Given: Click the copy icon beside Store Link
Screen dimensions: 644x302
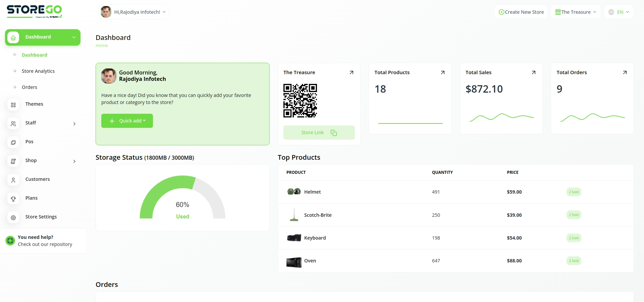Looking at the screenshot, I should point(333,133).
